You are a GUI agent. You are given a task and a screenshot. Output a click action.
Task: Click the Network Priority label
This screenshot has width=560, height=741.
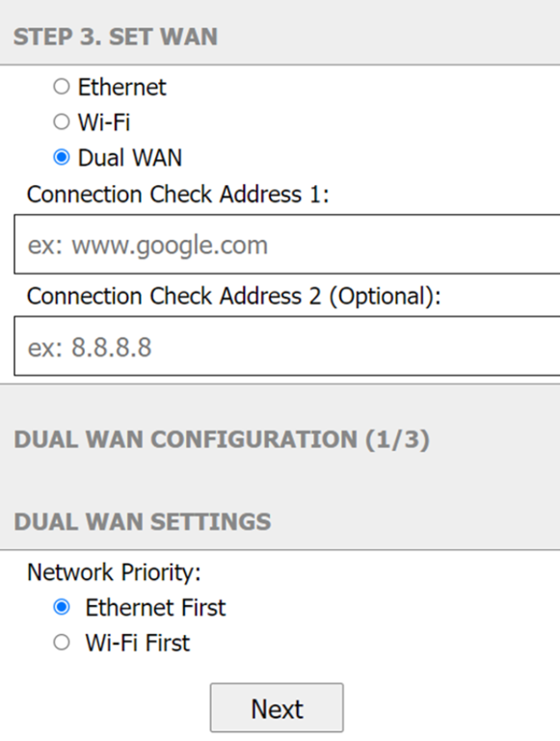115,572
